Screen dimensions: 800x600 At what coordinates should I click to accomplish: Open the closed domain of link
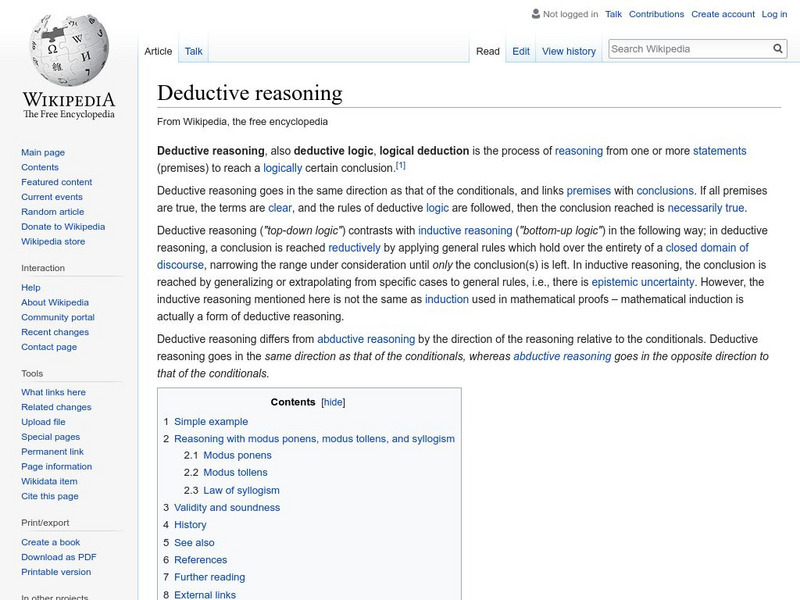(x=707, y=248)
